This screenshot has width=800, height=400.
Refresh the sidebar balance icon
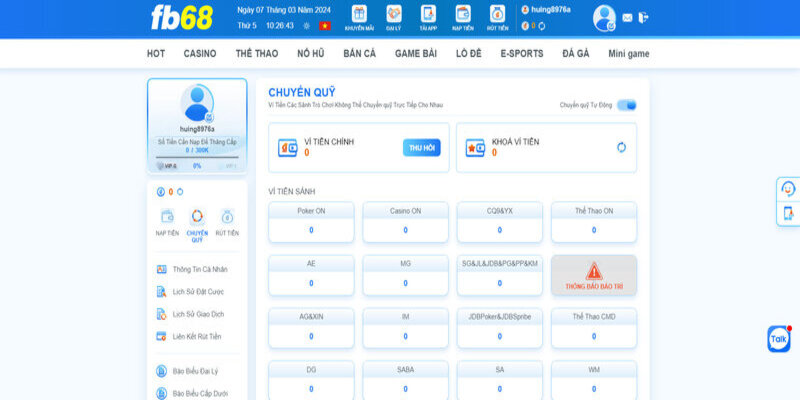(x=180, y=192)
